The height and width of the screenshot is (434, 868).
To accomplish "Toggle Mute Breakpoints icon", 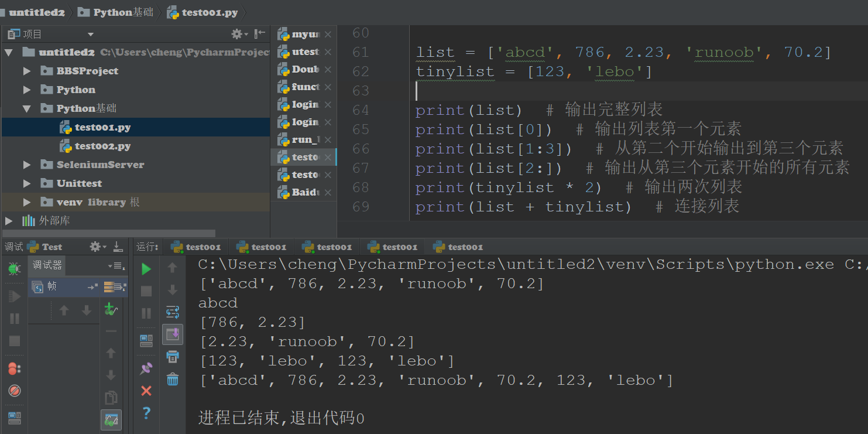I will click(x=15, y=391).
